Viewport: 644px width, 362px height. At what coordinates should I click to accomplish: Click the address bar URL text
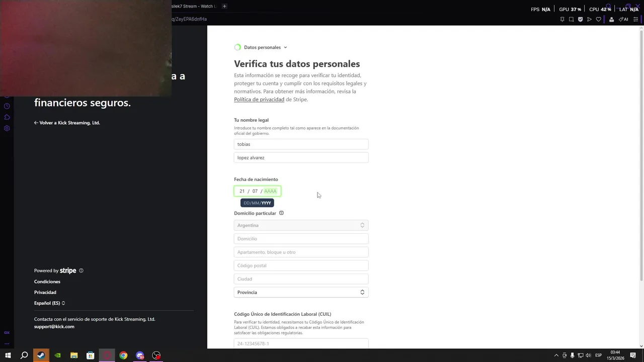(x=189, y=19)
